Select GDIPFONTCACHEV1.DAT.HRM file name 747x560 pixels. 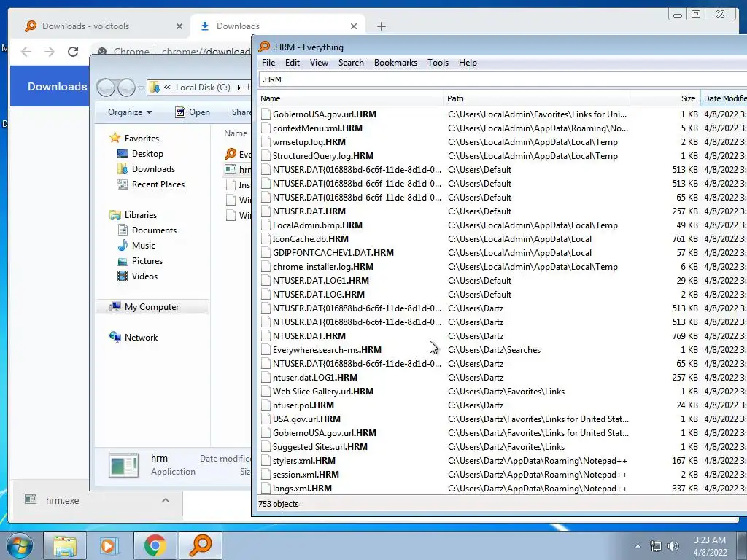(x=333, y=253)
